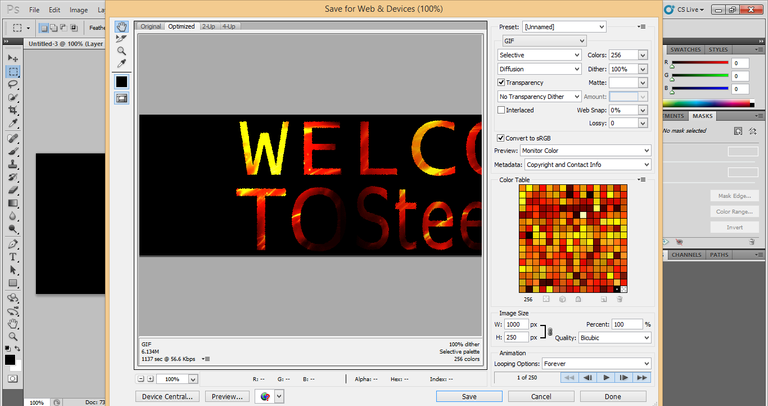Toggle slices visibility icon

coord(121,98)
